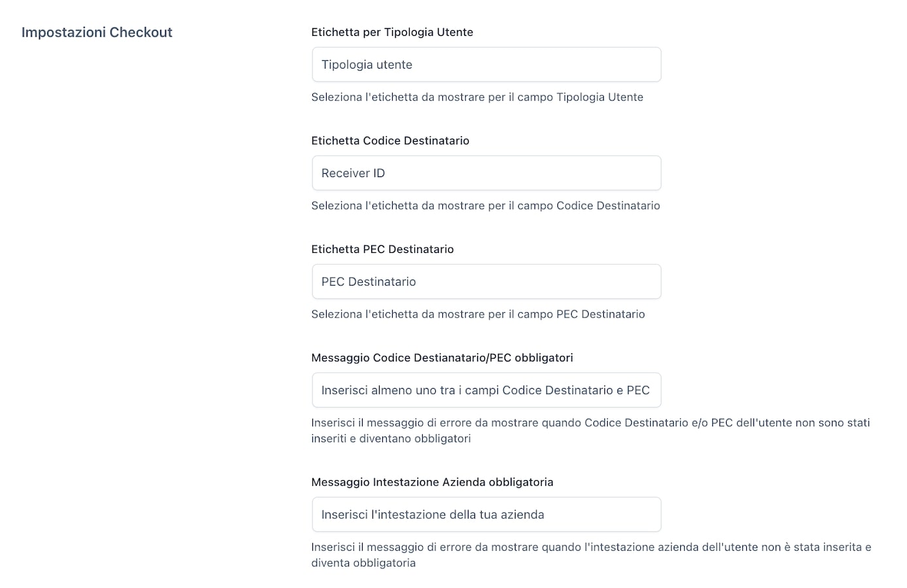907x588 pixels.
Task: Select the PEC Destinatario input field
Action: 486,282
